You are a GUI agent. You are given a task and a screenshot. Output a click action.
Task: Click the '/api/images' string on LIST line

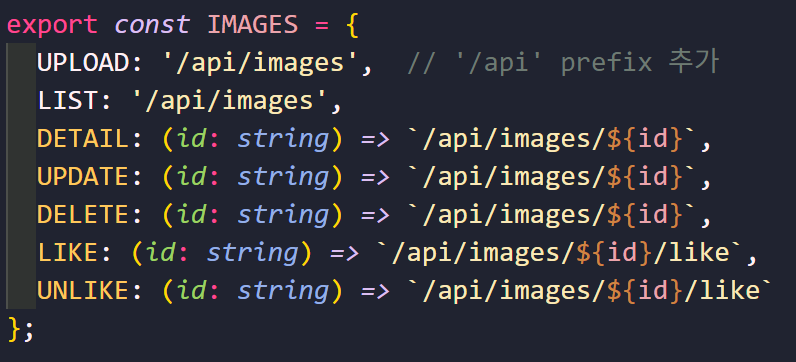[230, 102]
